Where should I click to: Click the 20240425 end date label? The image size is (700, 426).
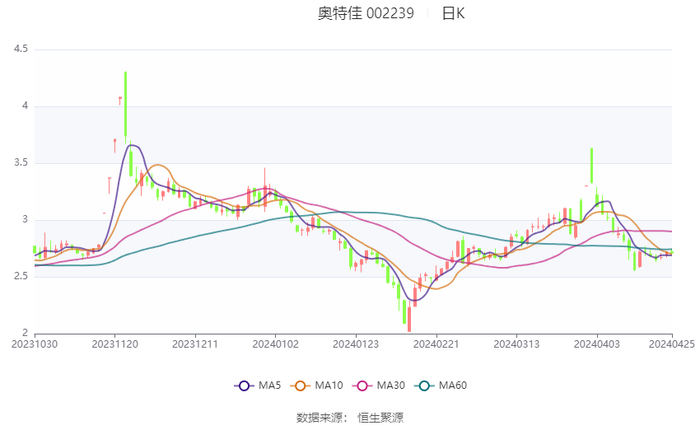[672, 343]
